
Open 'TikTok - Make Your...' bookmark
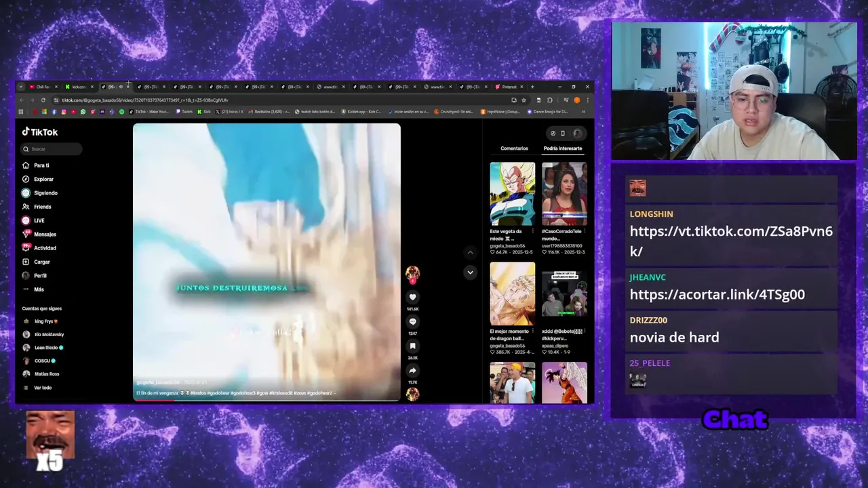point(150,112)
